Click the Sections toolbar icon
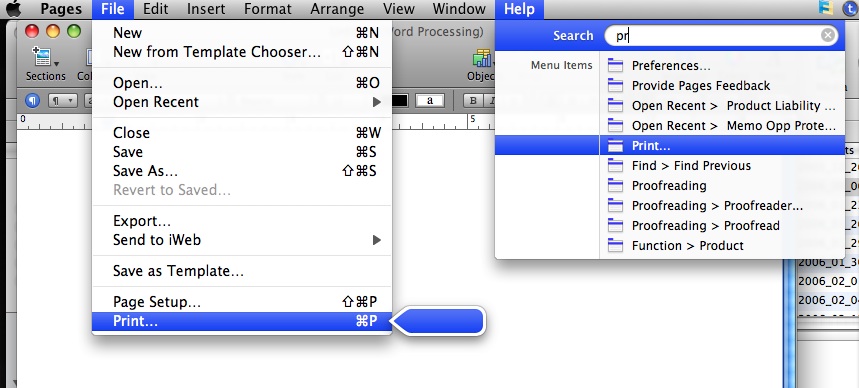Viewport: 859px width, 388px height. [x=45, y=64]
